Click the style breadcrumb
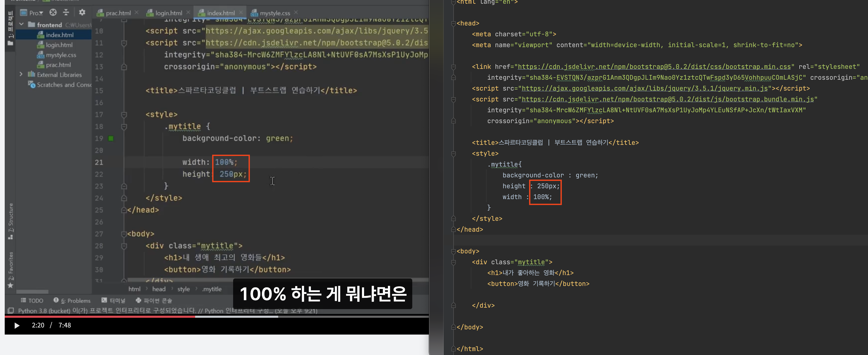Viewport: 868px width, 355px height. (x=184, y=289)
